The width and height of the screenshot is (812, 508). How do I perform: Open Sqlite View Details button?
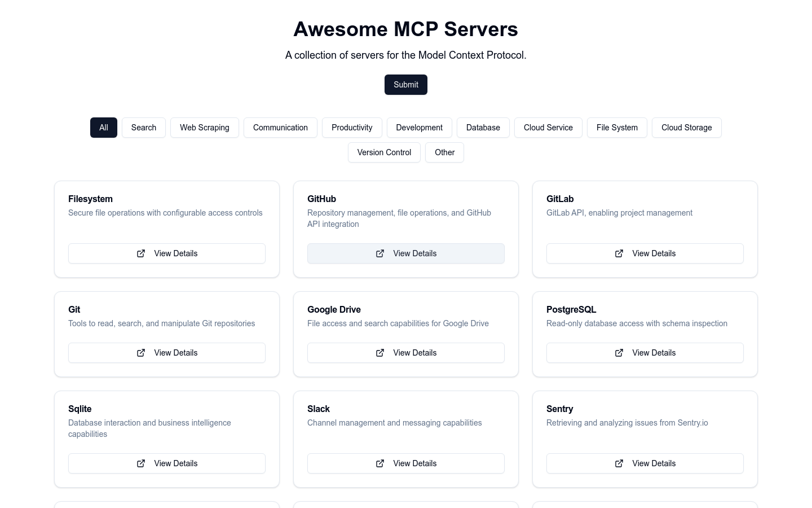point(167,463)
